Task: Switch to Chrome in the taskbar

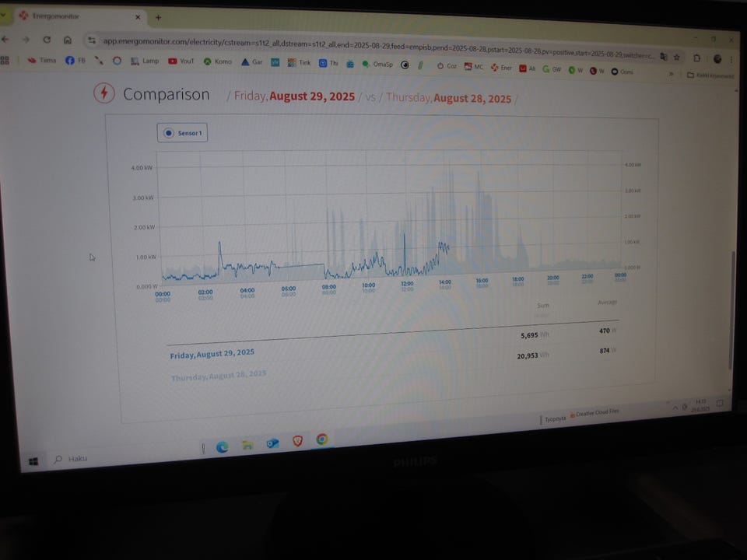Action: tap(322, 439)
